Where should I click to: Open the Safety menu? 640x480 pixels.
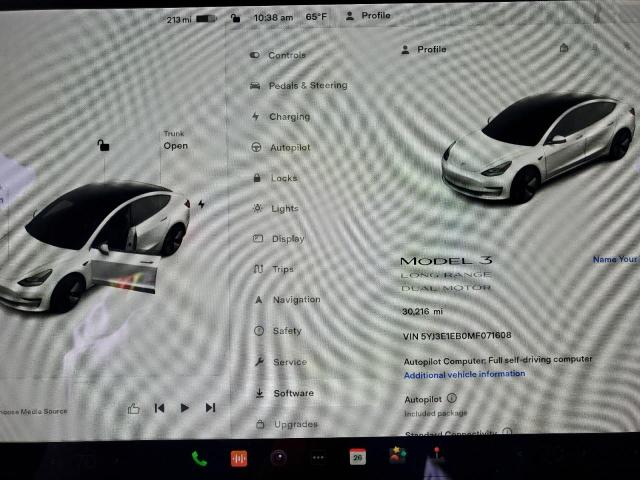pyautogui.click(x=278, y=331)
